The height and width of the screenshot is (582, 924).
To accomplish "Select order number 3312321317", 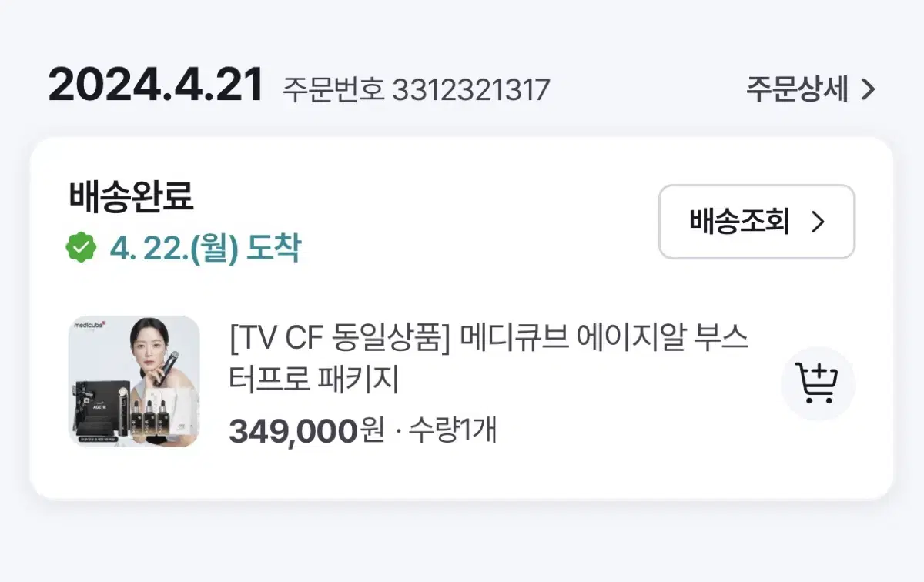I will point(471,90).
